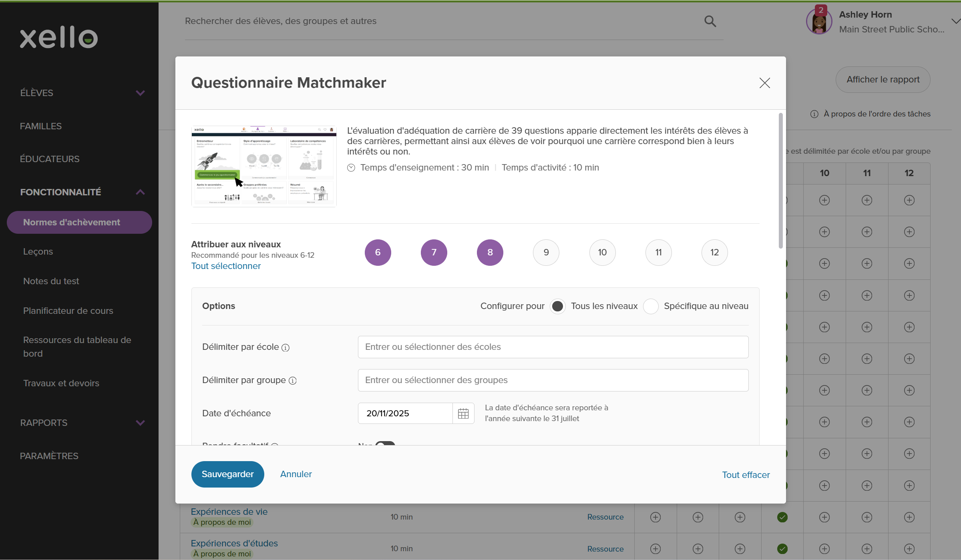
Task: Open Travaux et devoirs in the sidebar
Action: pos(61,383)
